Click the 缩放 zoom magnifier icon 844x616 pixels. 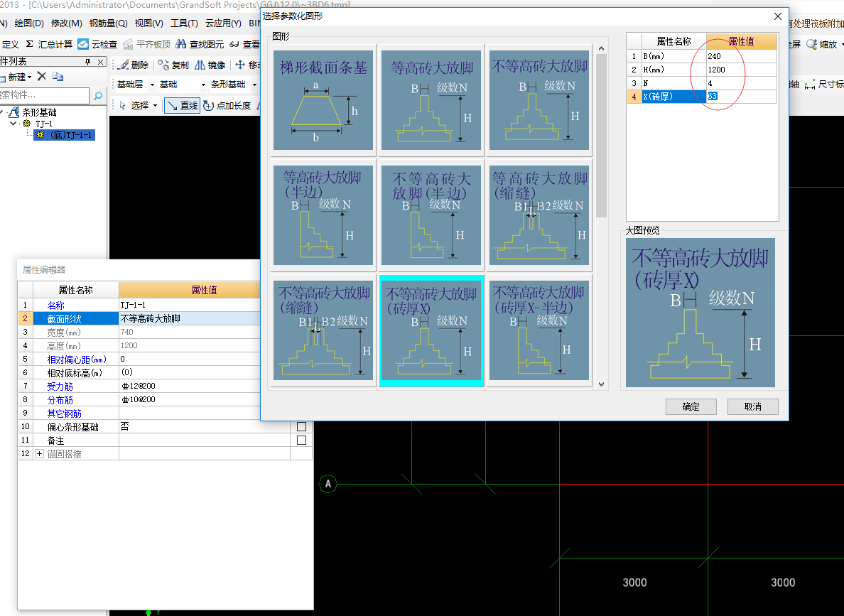tap(812, 44)
